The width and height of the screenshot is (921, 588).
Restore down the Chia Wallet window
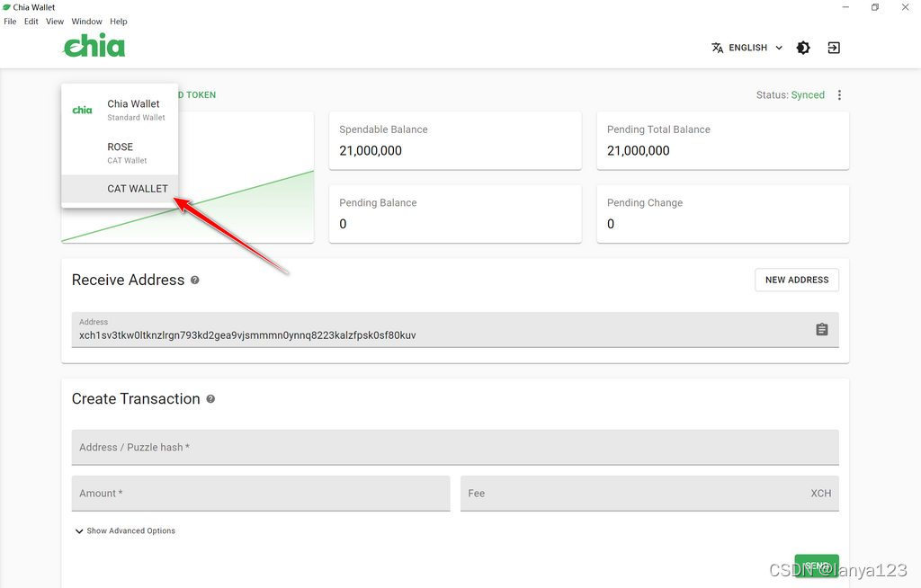[x=875, y=7]
